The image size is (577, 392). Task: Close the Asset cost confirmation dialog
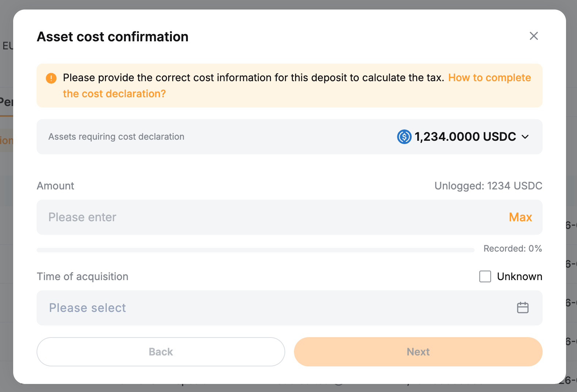coord(533,36)
